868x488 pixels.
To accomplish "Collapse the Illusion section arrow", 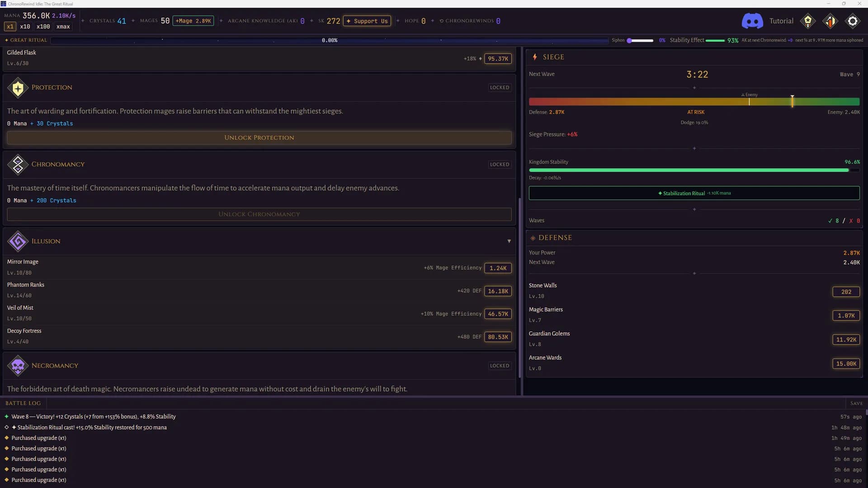I will click(x=509, y=241).
